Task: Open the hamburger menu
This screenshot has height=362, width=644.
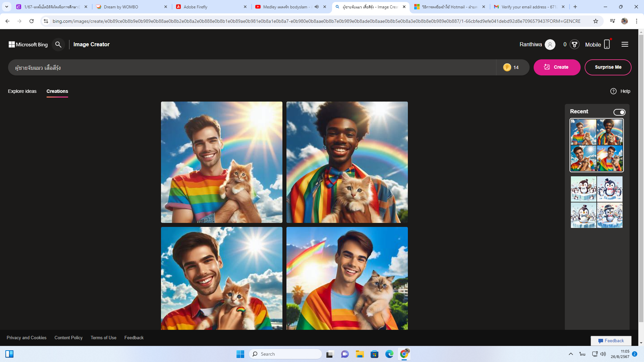Action: (x=625, y=45)
